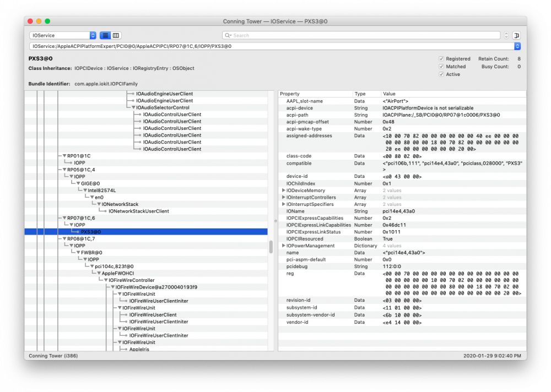Toggle the Registered checkbox
The width and height of the screenshot is (551, 392).
tap(441, 59)
